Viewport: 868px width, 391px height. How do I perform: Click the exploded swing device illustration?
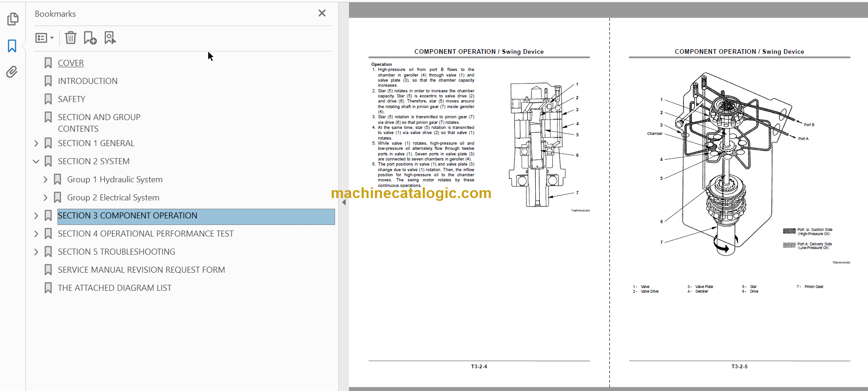pyautogui.click(x=735, y=163)
